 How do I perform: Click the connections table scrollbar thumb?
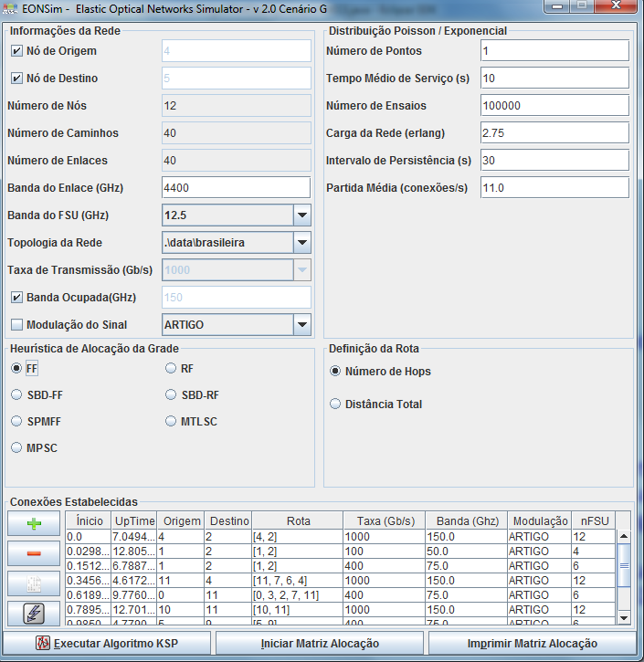[624, 565]
